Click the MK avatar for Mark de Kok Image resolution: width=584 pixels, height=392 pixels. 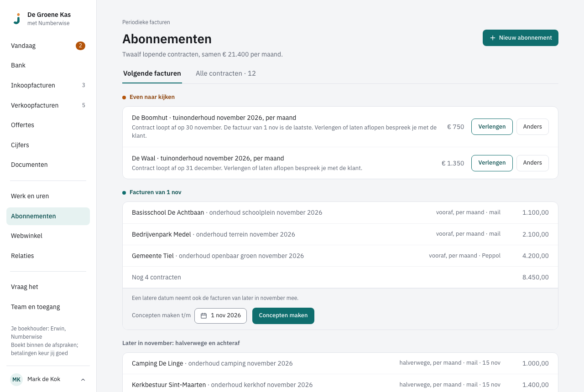(16, 379)
